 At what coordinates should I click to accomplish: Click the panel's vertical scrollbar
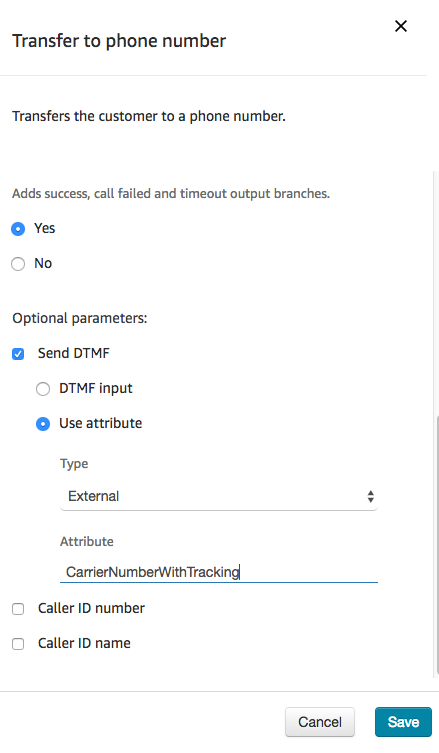pyautogui.click(x=437, y=545)
